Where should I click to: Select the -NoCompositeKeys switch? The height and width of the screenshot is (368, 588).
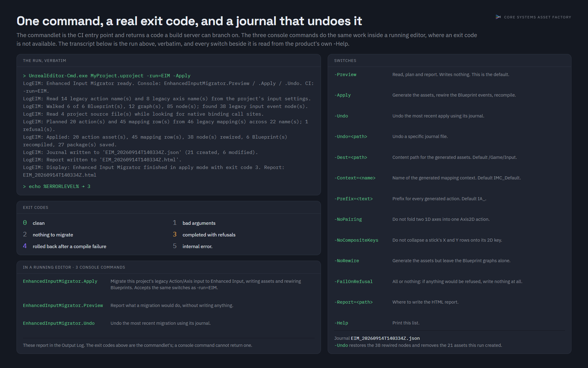(x=356, y=240)
